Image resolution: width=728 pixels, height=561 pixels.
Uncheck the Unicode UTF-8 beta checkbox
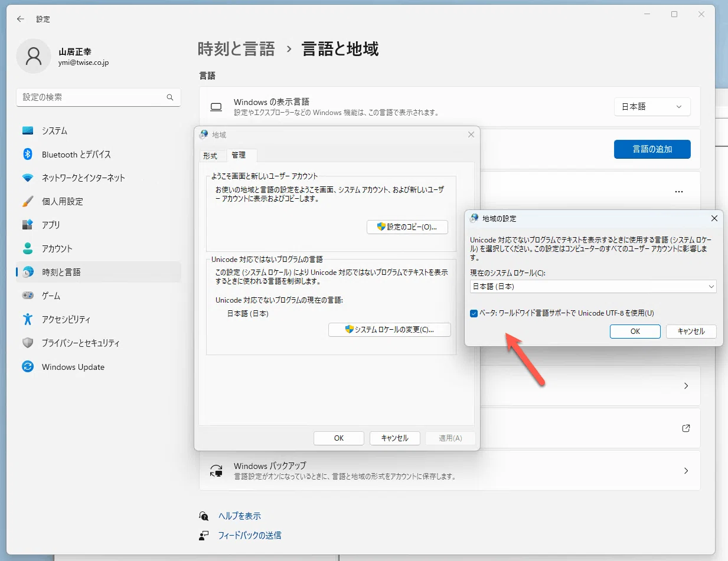point(474,314)
